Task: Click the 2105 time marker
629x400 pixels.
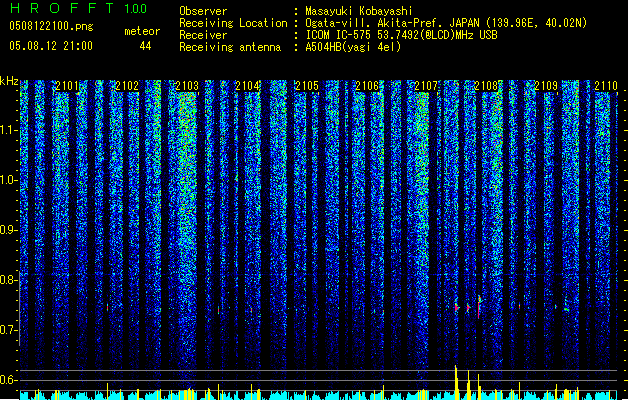Action: [x=307, y=86]
